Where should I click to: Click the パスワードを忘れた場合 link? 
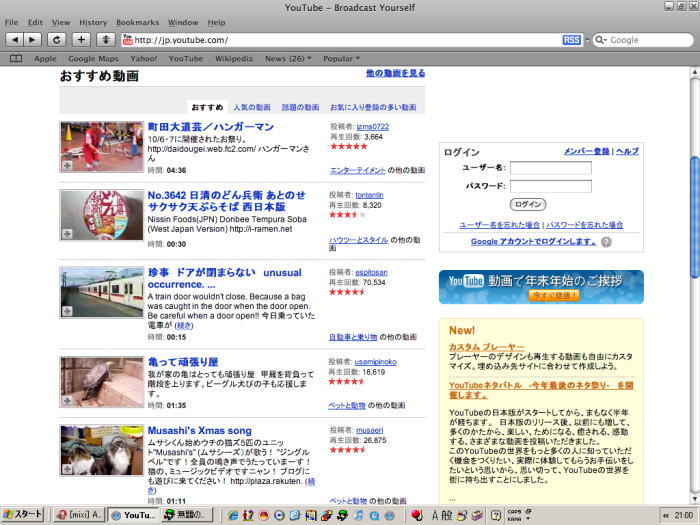tap(585, 225)
